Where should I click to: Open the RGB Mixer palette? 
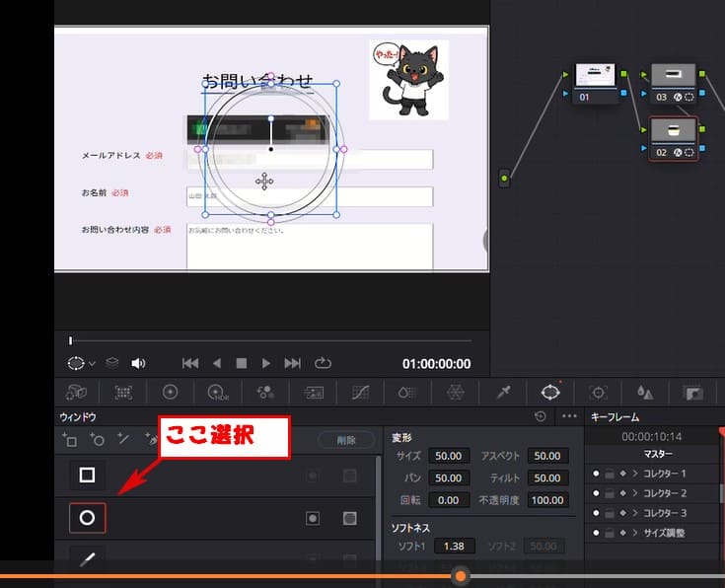(265, 392)
